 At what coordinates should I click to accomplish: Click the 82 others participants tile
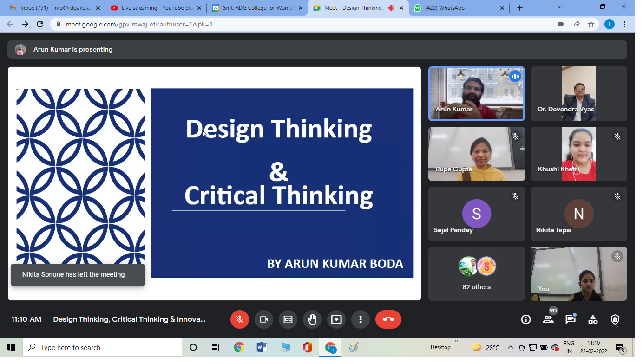[x=476, y=273]
